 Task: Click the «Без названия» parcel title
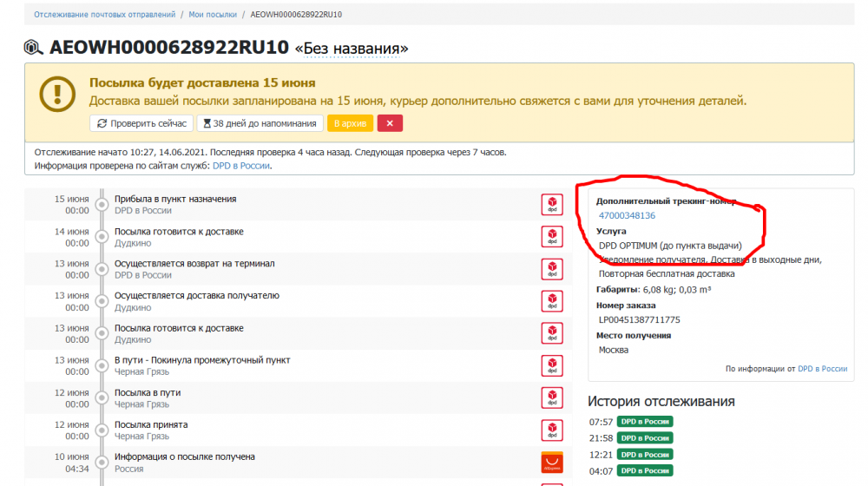click(352, 48)
